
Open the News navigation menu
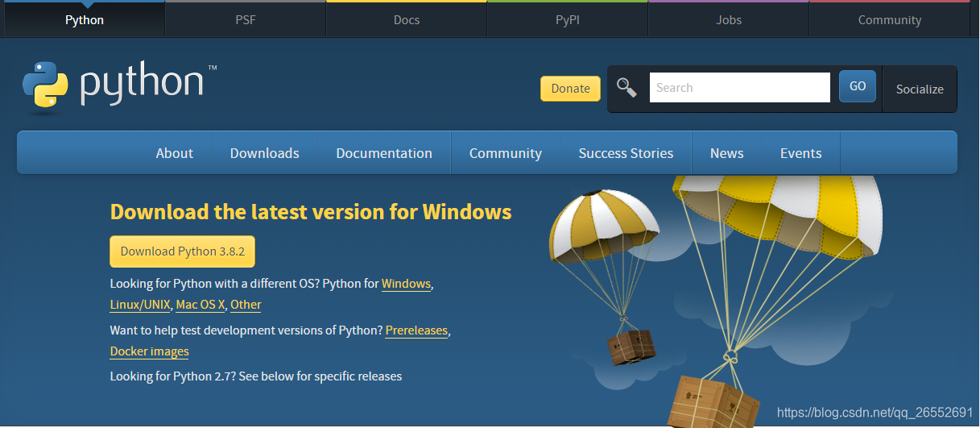[727, 153]
